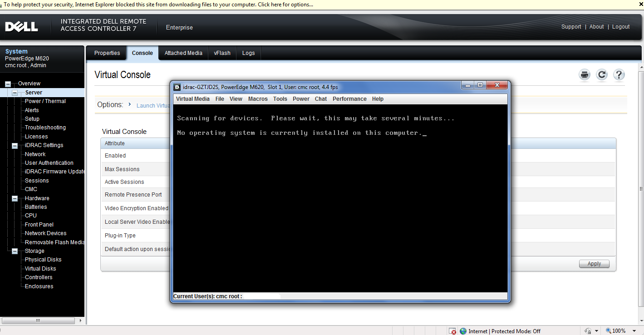This screenshot has width=644, height=335.
Task: Open the Tools menu
Action: click(280, 99)
